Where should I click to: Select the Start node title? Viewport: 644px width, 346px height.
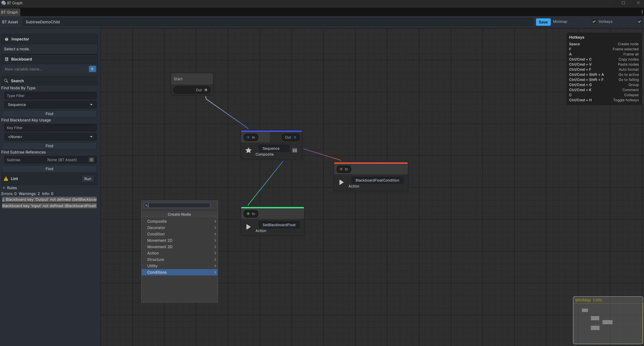pyautogui.click(x=178, y=79)
